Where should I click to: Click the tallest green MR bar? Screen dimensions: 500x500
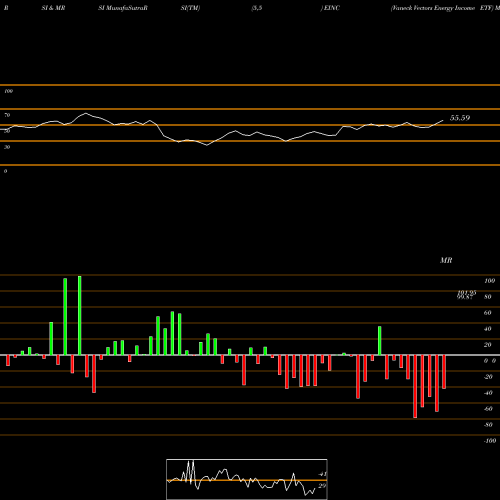80,315
